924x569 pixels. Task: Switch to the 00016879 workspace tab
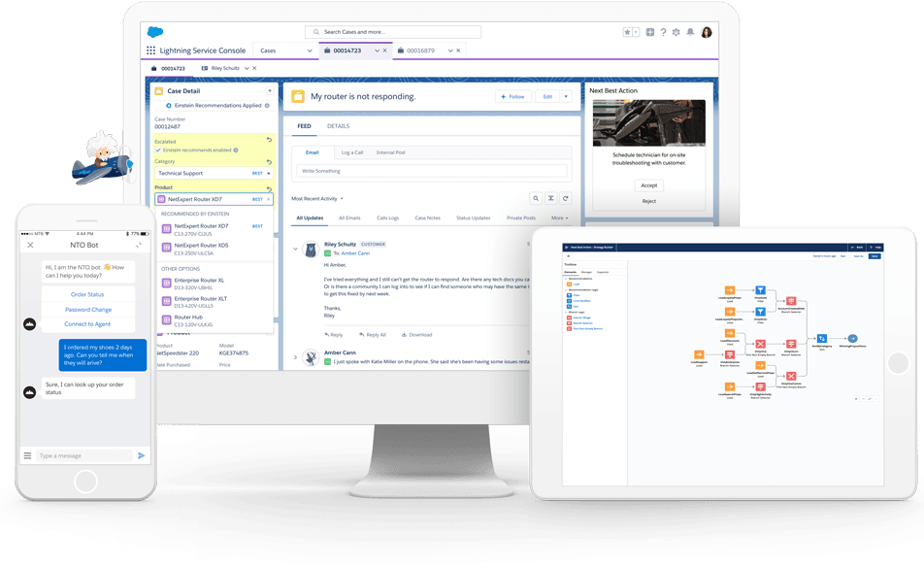click(x=420, y=50)
